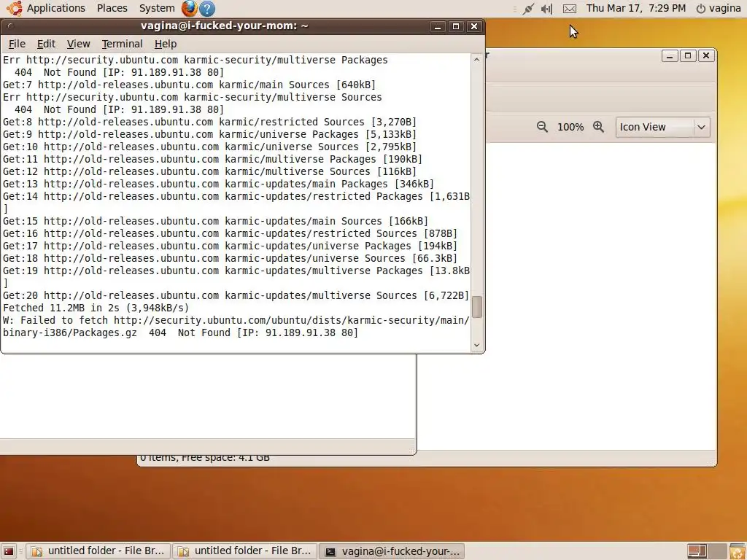The image size is (747, 560).
Task: Click the Get:7 karmic/main Sources line
Action: (x=189, y=85)
